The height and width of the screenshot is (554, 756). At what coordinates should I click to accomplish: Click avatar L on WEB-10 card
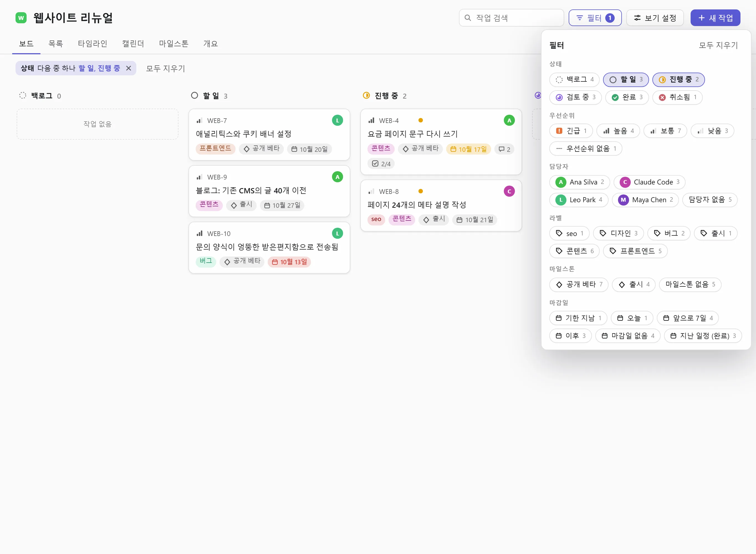click(338, 234)
